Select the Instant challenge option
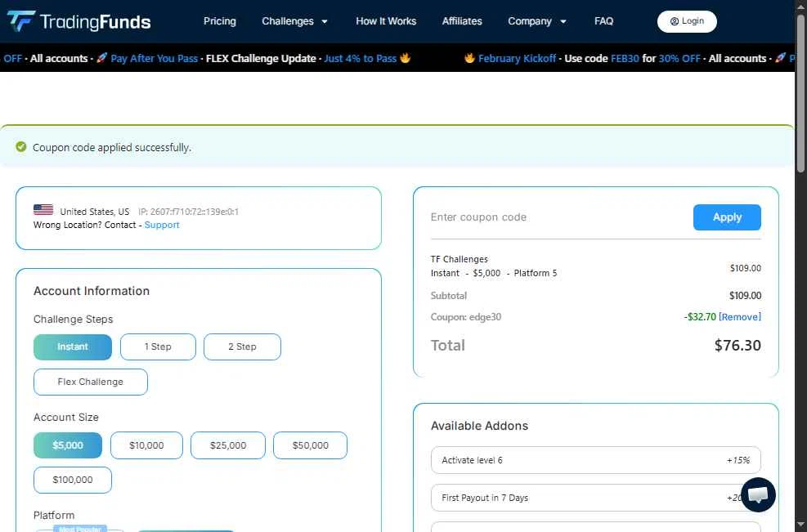Image resolution: width=807 pixels, height=532 pixels. click(73, 346)
